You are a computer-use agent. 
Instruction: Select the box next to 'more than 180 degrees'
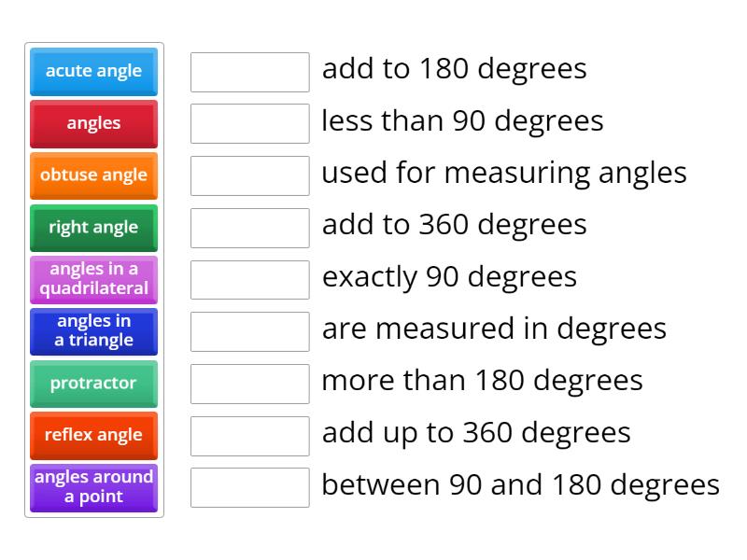click(249, 384)
